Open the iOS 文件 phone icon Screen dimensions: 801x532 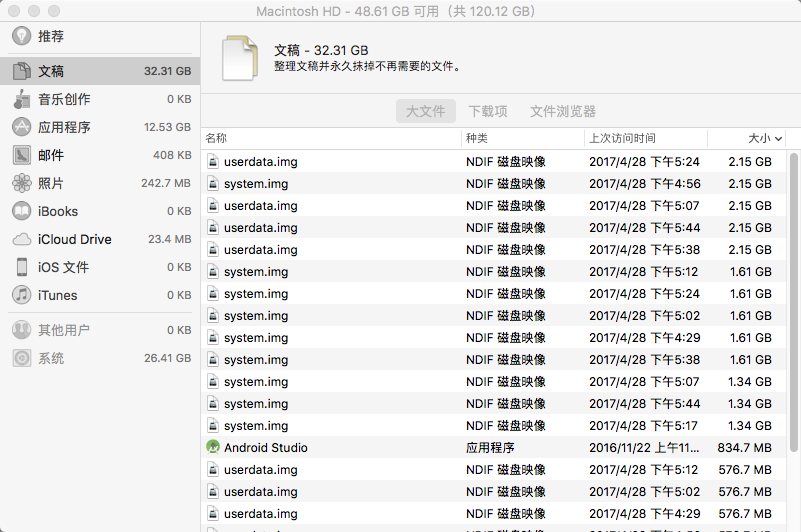pyautogui.click(x=21, y=267)
